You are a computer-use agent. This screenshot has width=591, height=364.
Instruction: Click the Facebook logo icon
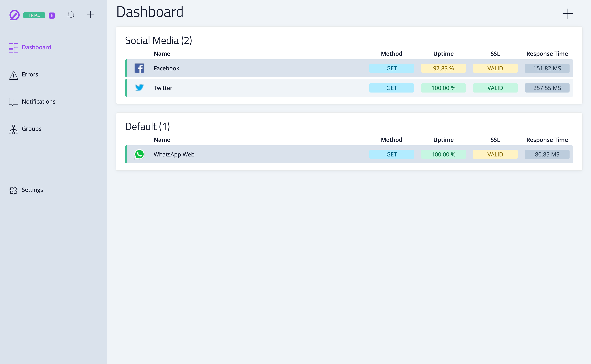click(x=139, y=68)
